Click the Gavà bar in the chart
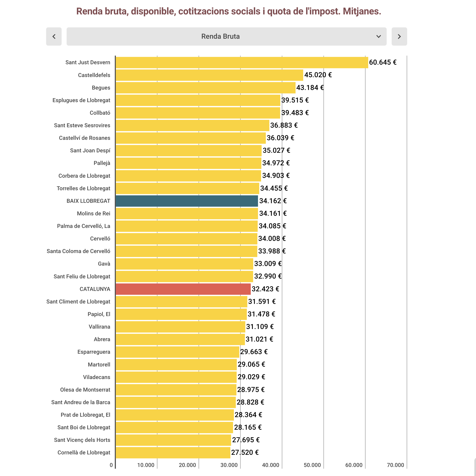This screenshot has width=476, height=476. click(184, 264)
